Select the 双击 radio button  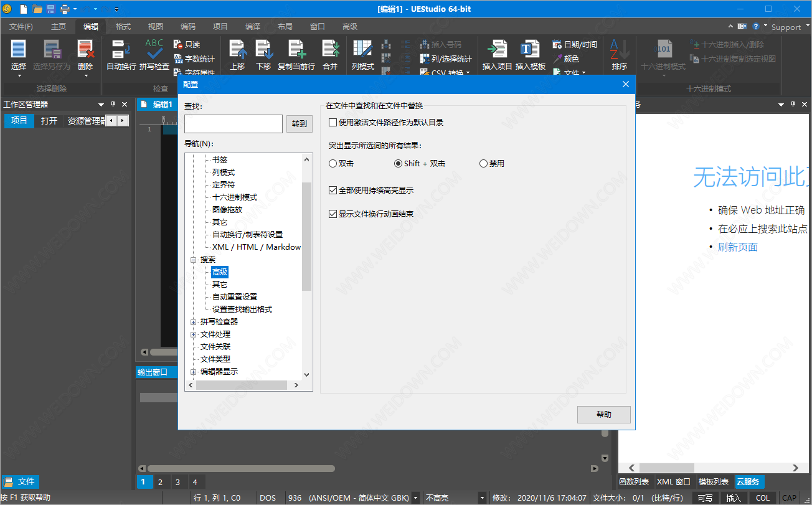pyautogui.click(x=333, y=164)
